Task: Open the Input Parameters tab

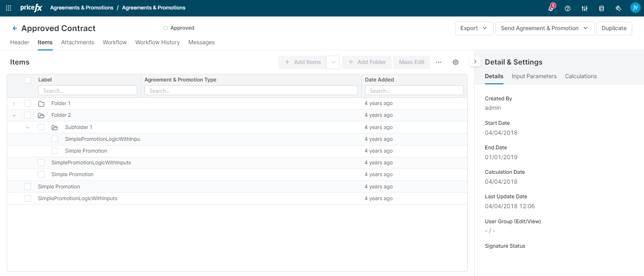Action: 534,76
